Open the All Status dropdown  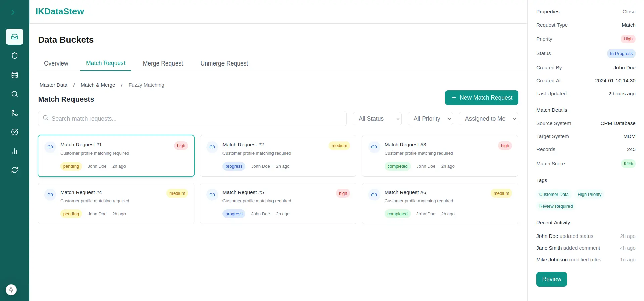click(377, 119)
